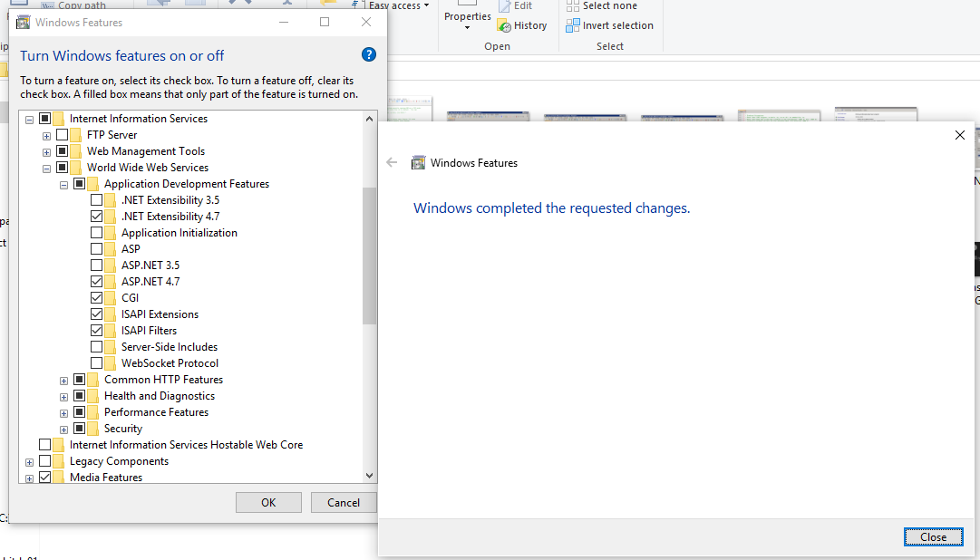Enable Server-Side Includes checkbox
Screen dimensions: 980x560
pyautogui.click(x=96, y=347)
